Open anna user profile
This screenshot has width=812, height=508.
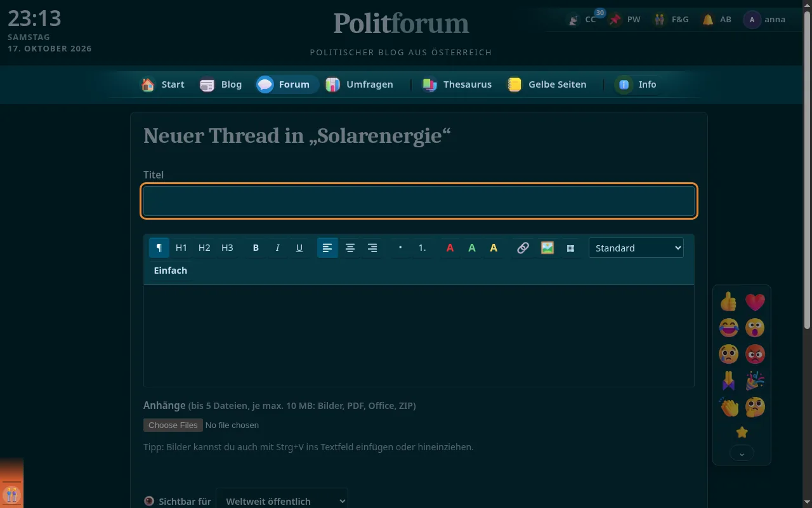pos(765,20)
